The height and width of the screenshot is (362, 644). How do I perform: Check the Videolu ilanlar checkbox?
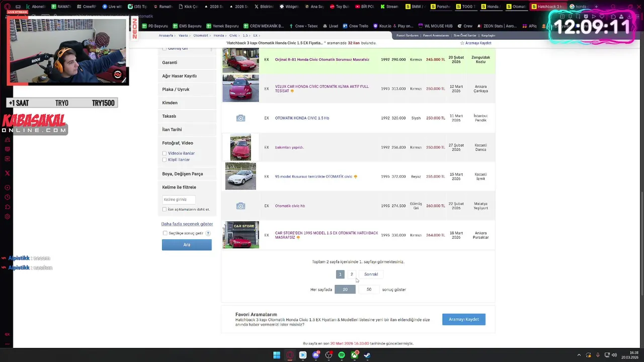coord(164,153)
